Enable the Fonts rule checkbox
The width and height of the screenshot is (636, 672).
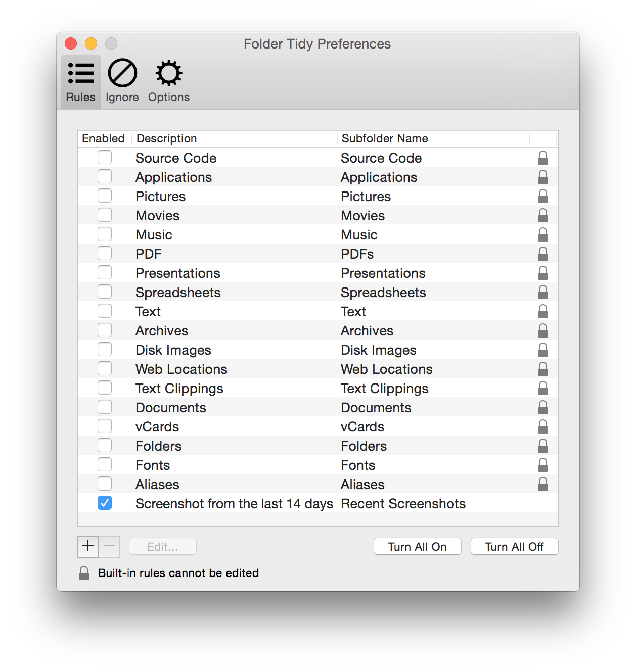pyautogui.click(x=105, y=464)
